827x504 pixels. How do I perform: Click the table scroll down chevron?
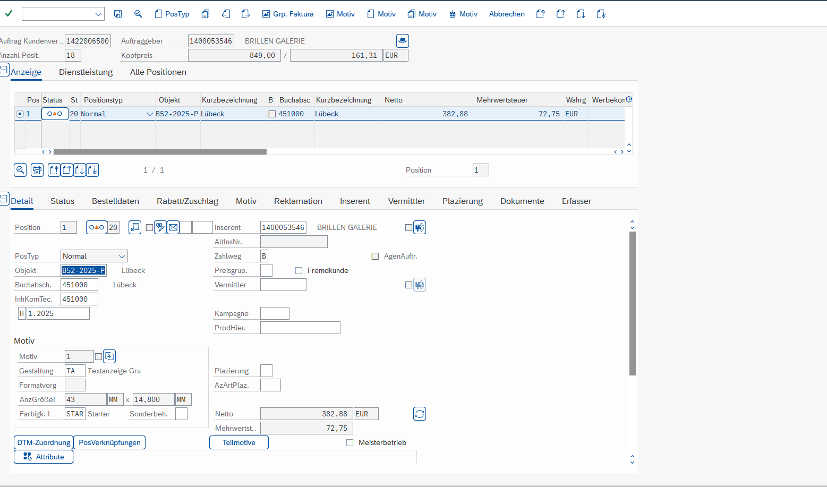pos(629,151)
